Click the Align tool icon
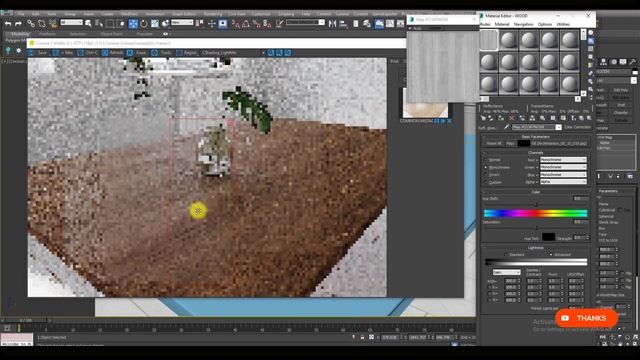Image resolution: width=640 pixels, height=360 pixels. [x=343, y=24]
